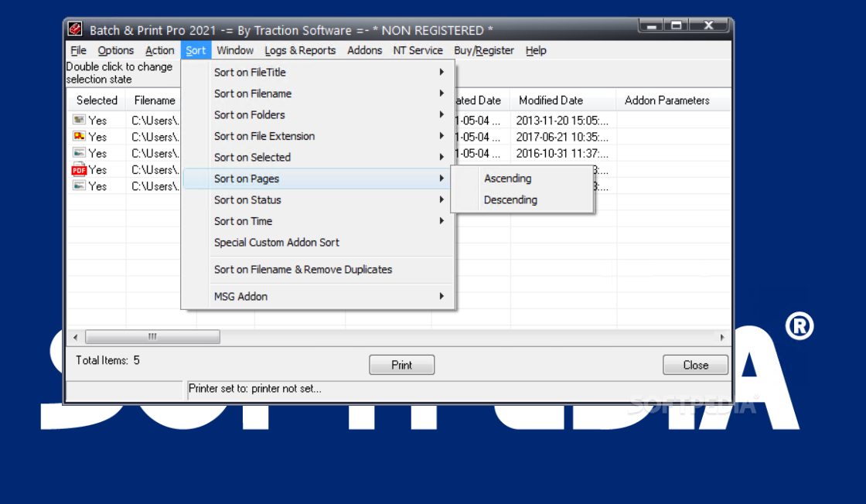Click the Modified Date column header

click(563, 100)
